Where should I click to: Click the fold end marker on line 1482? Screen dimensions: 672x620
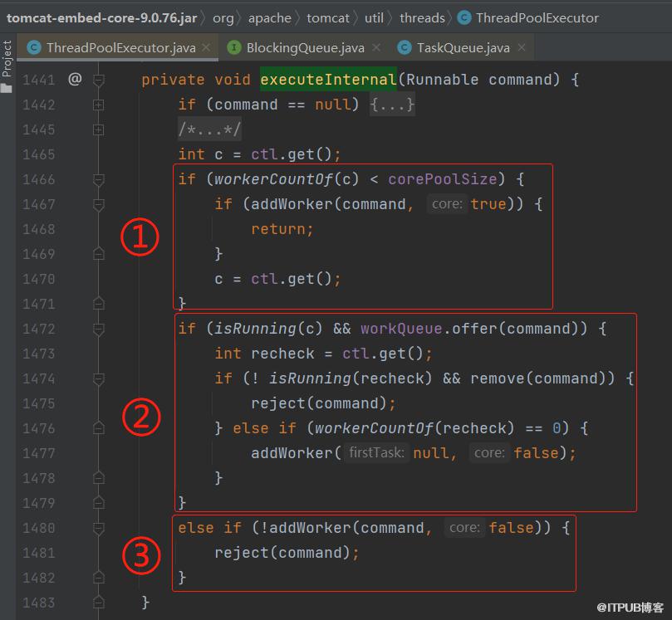(99, 578)
